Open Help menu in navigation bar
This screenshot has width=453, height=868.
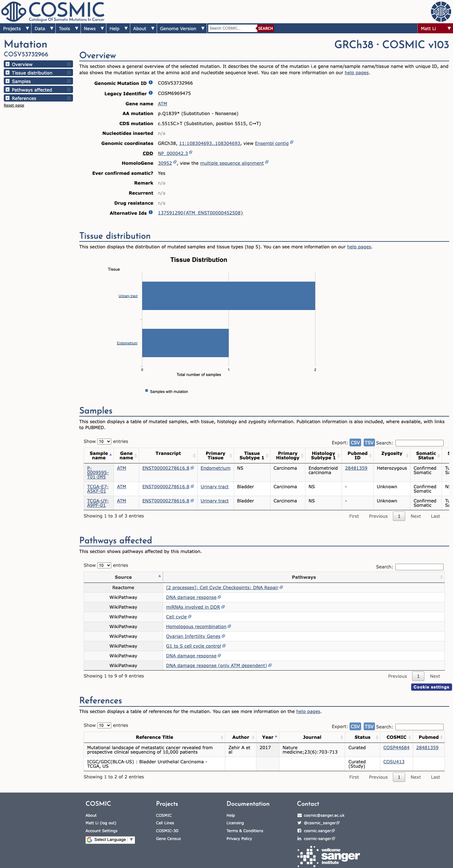coord(118,28)
